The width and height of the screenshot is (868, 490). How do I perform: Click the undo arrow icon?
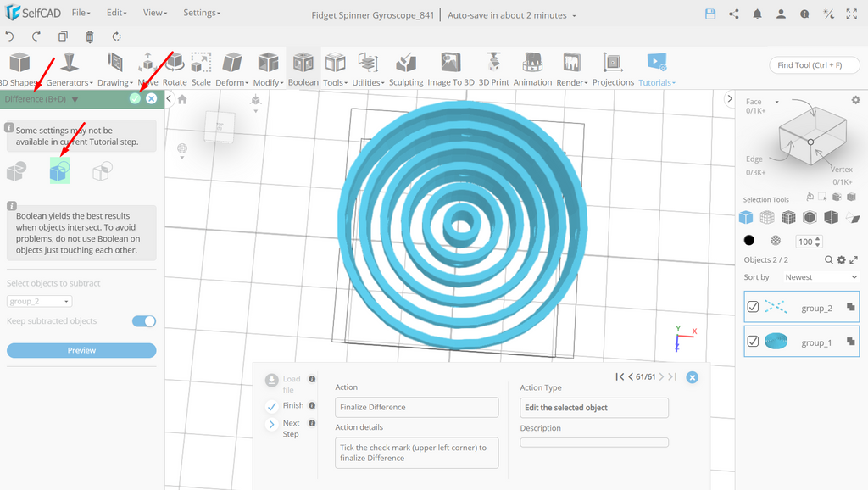[x=9, y=36]
